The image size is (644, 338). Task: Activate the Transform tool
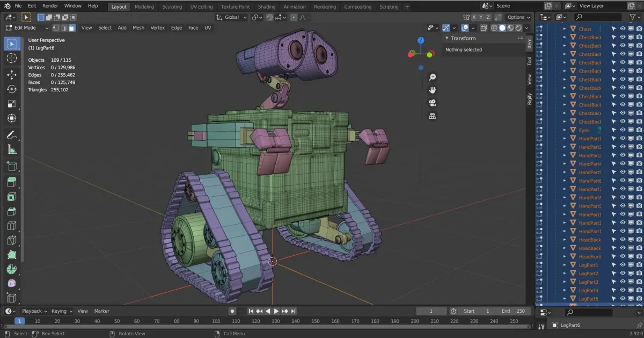12,118
